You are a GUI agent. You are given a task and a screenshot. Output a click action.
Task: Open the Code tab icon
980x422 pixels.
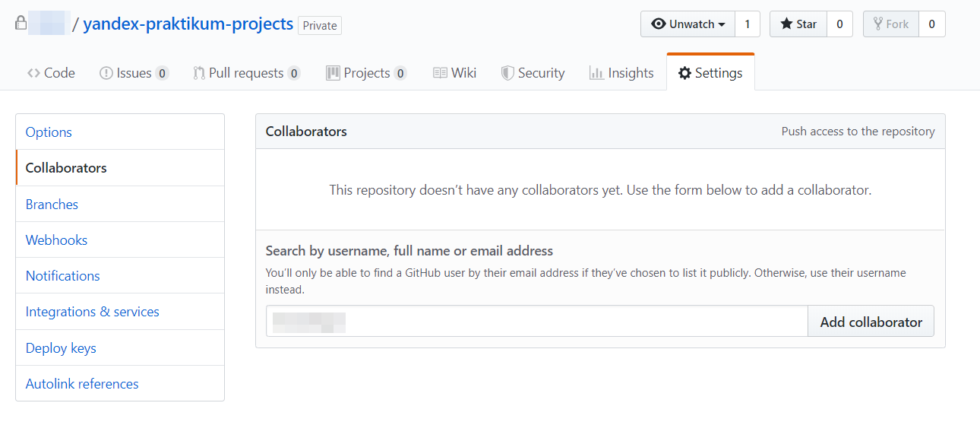click(x=33, y=73)
